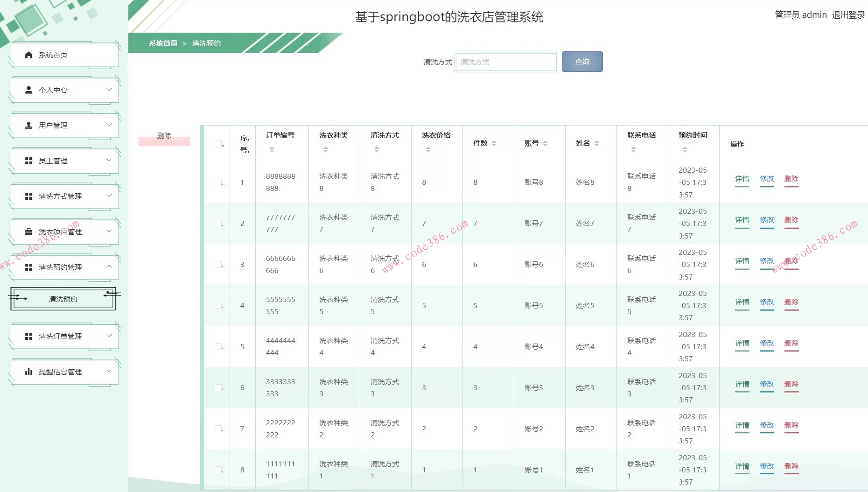Check the select-all checkbox in table header
The height and width of the screenshot is (492, 868).
pos(217,145)
